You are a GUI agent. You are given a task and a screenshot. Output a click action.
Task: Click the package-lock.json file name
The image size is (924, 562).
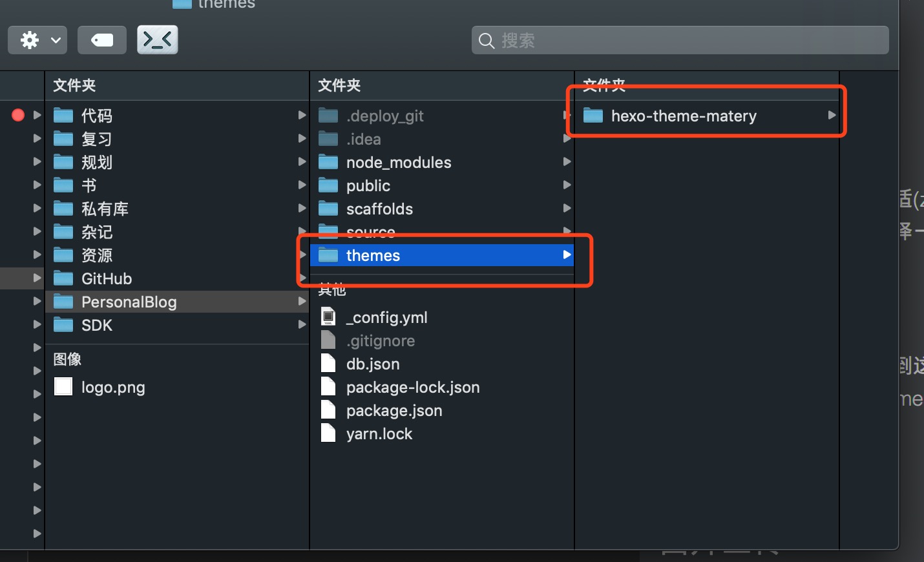413,387
